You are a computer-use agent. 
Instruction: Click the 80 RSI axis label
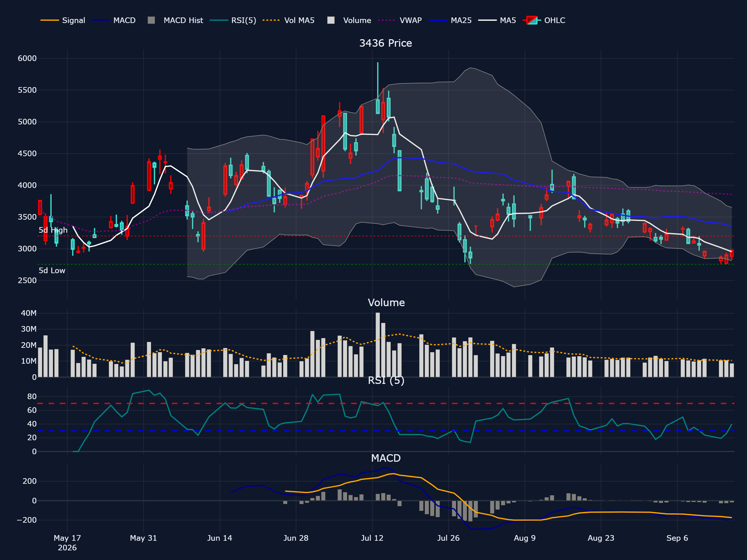32,397
